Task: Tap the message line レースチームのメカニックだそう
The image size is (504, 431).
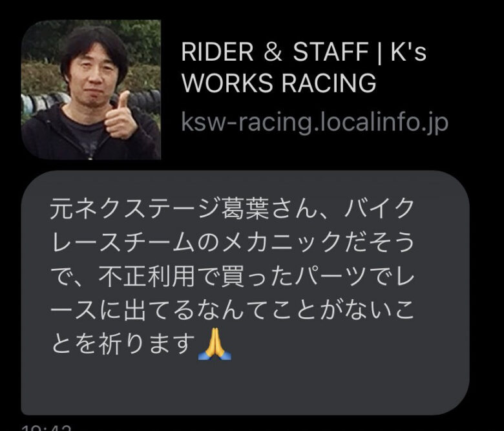Action: tap(232, 242)
